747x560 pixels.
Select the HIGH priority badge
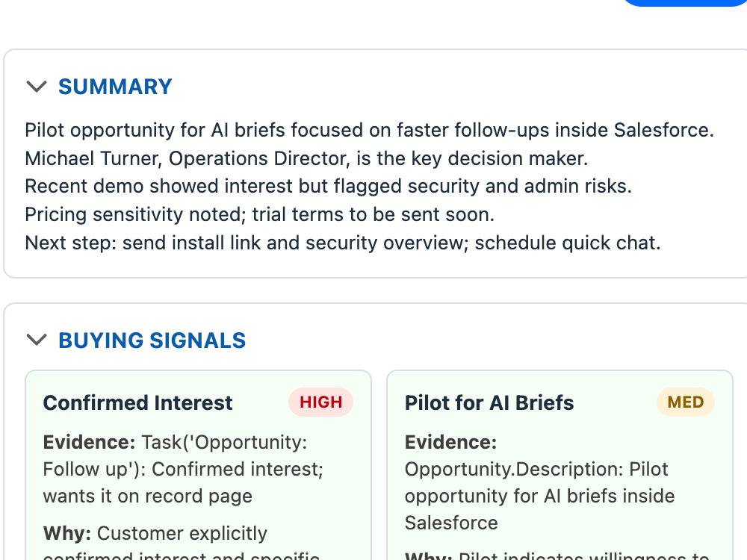(x=320, y=402)
